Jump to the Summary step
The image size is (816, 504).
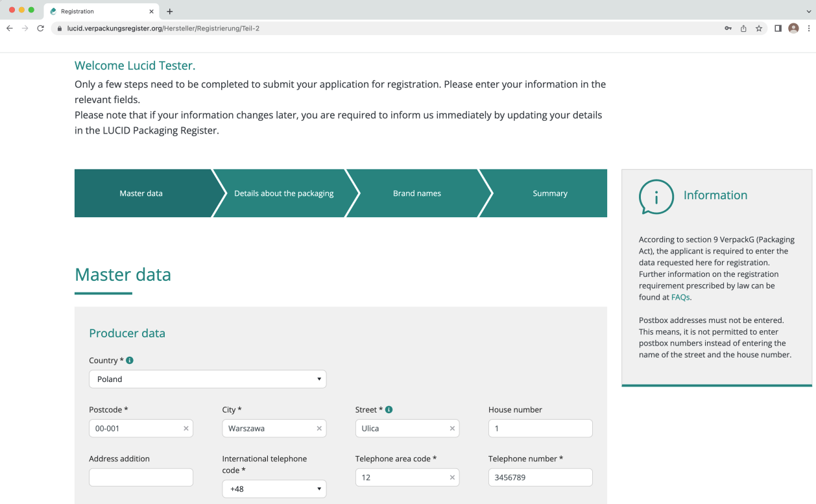[550, 193]
